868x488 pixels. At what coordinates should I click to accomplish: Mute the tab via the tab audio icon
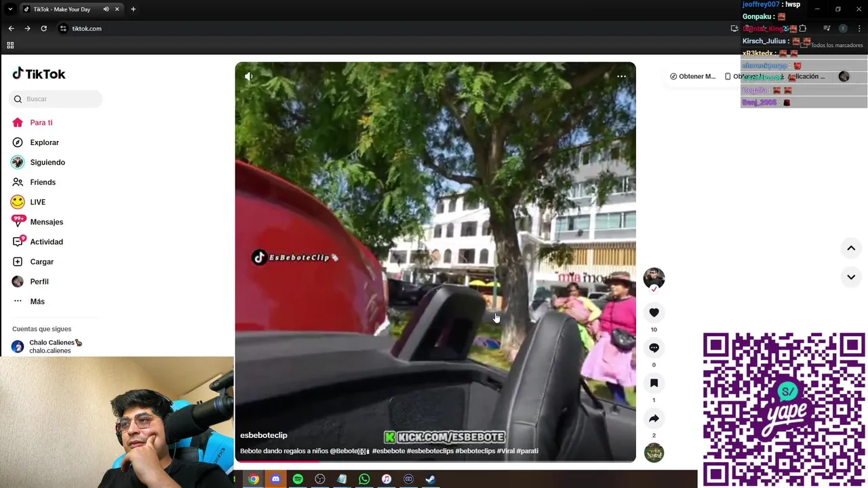pos(106,9)
